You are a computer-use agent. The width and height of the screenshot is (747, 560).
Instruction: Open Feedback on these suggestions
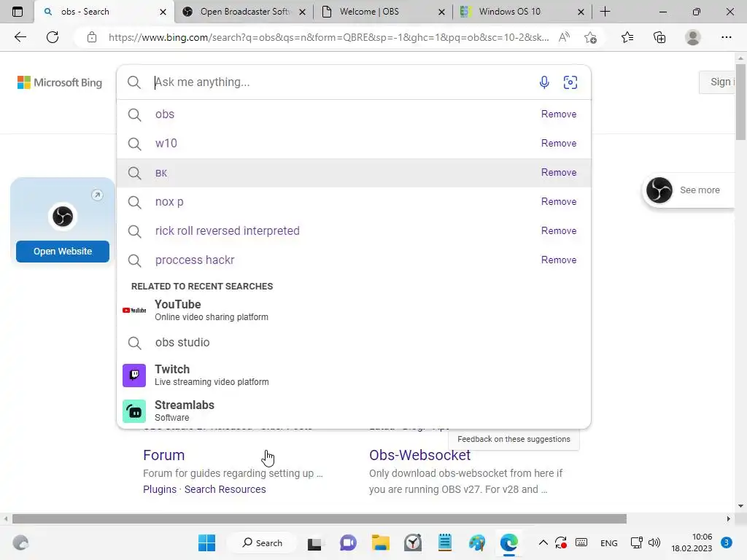click(514, 439)
